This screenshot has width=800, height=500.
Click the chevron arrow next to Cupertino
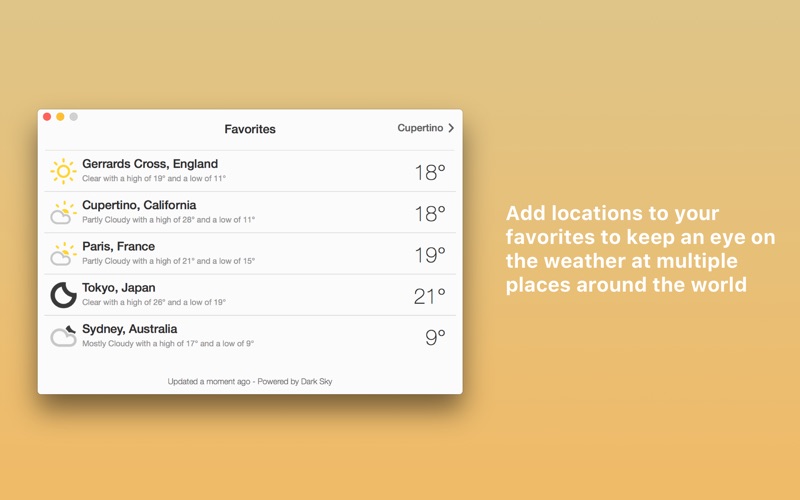(451, 128)
